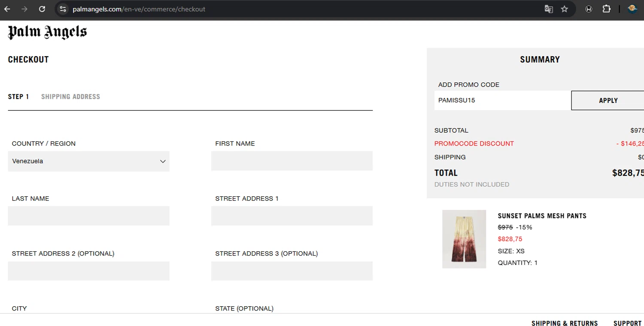Click the browser address bar URL
The height and width of the screenshot is (326, 644).
coord(139,9)
